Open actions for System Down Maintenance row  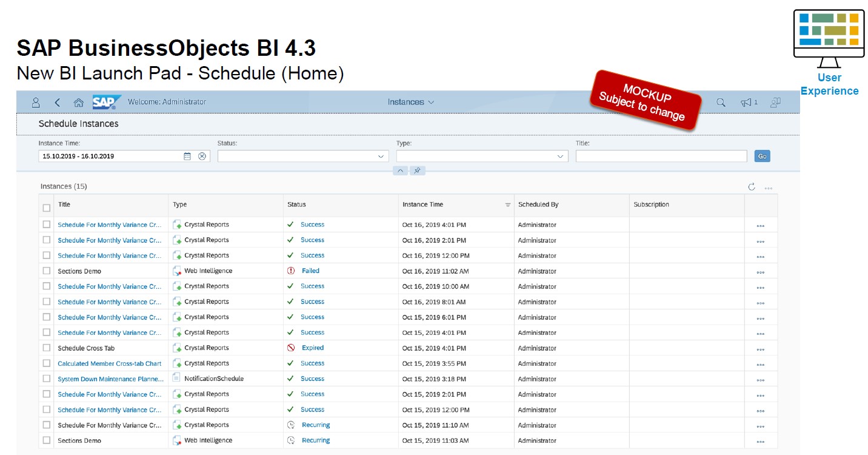760,380
